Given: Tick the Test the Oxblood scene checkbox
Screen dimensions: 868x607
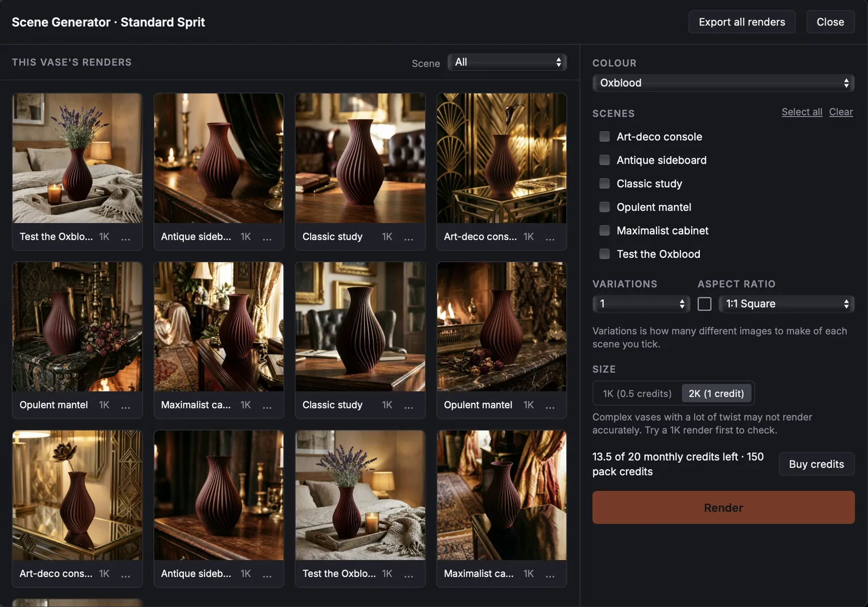Looking at the screenshot, I should [x=604, y=254].
